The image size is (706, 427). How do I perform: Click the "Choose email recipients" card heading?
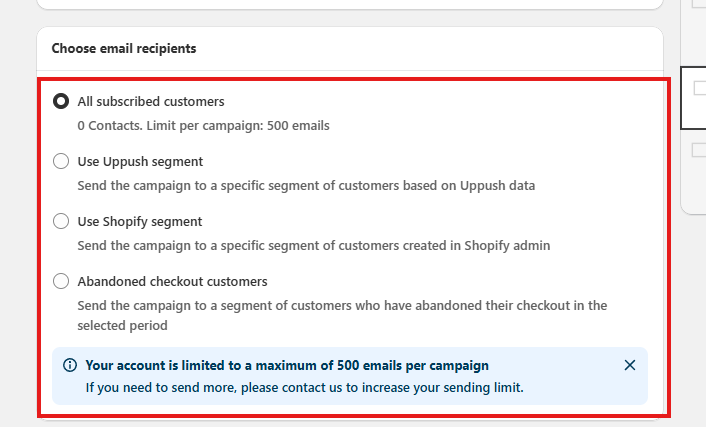[124, 48]
